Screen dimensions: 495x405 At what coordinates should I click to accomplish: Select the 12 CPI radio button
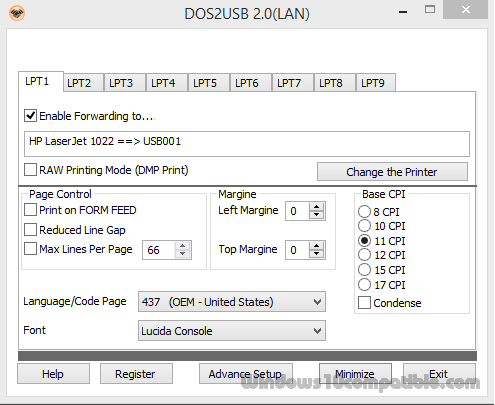click(x=364, y=255)
